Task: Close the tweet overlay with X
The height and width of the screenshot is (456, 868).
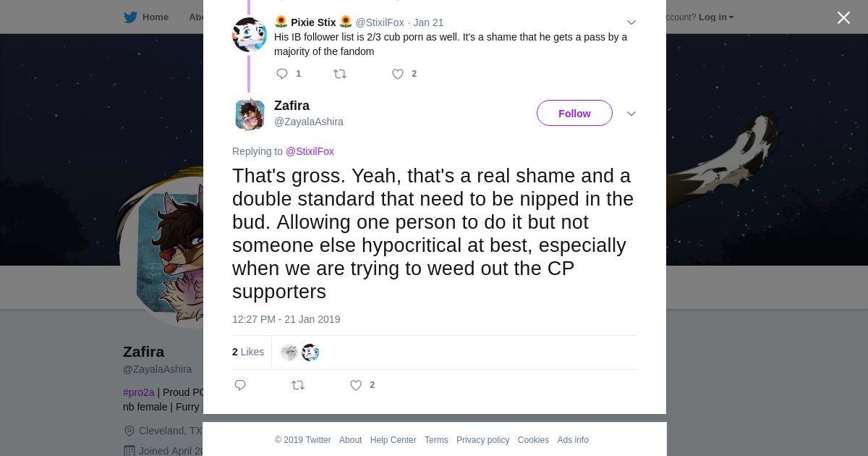Action: (x=843, y=18)
